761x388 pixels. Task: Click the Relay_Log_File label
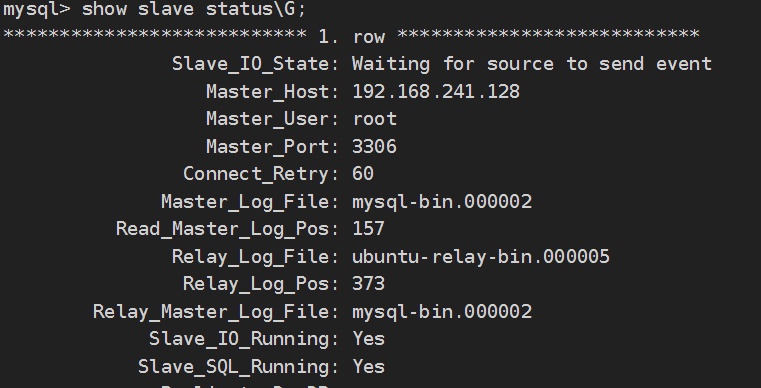tap(255, 257)
